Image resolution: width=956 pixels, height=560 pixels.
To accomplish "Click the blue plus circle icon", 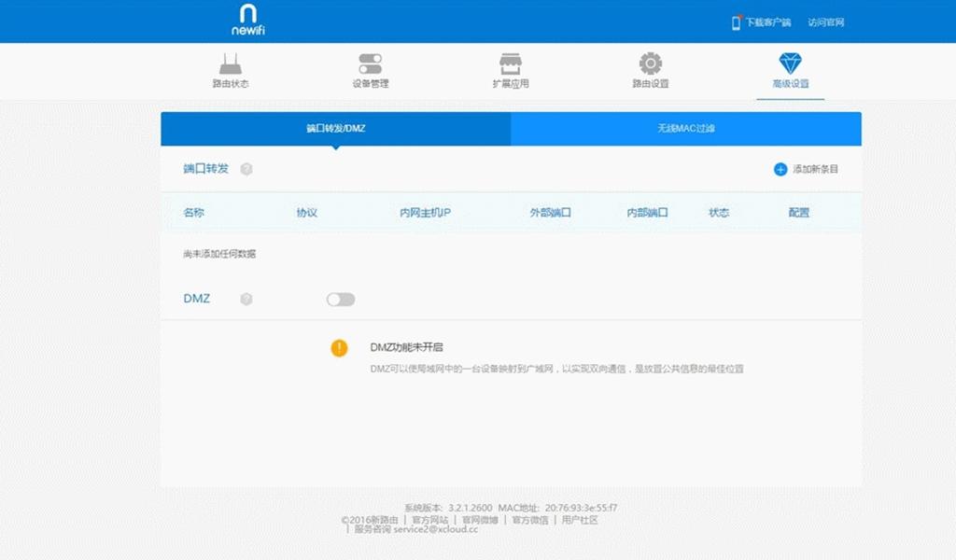I will 779,169.
